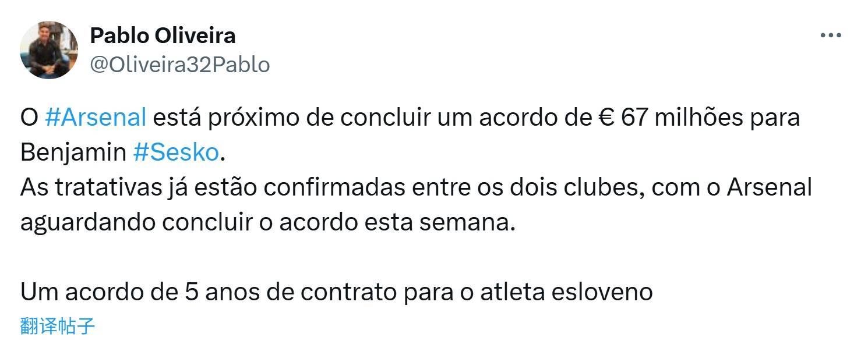Click the 翻译帖子 translate post link
868x355 pixels.
57,326
